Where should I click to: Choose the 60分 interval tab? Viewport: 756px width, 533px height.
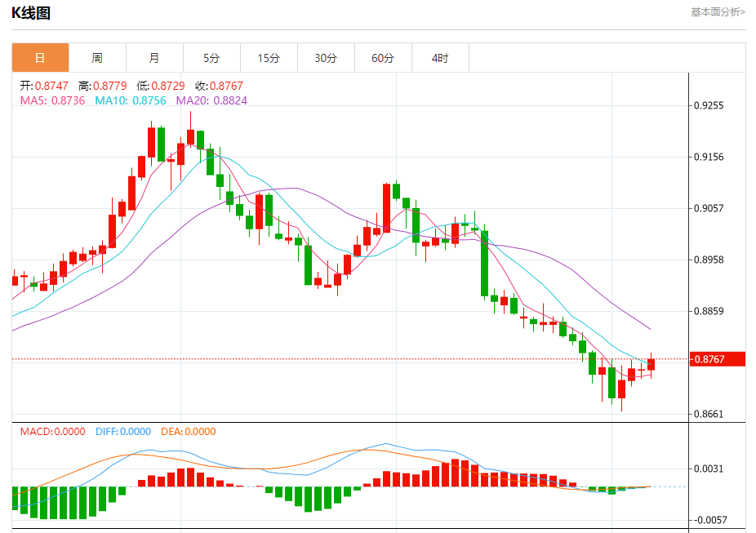383,58
